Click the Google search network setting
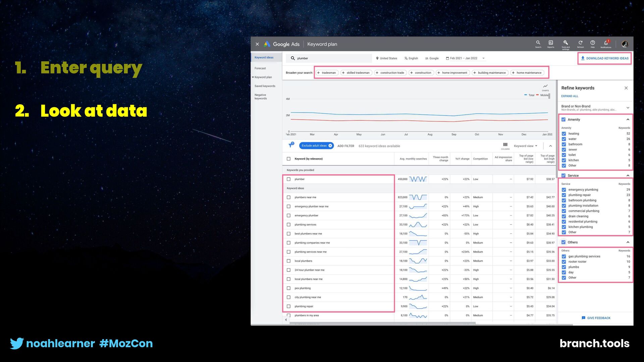 pyautogui.click(x=432, y=58)
